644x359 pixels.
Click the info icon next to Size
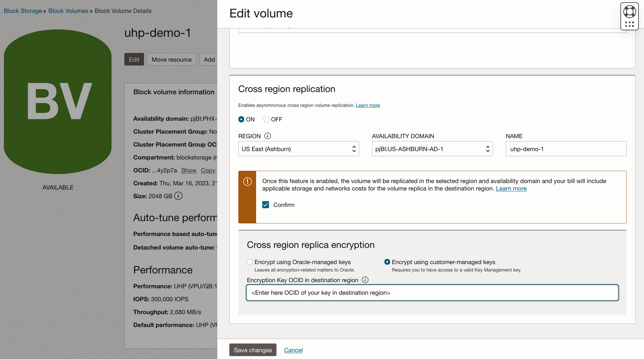(178, 196)
